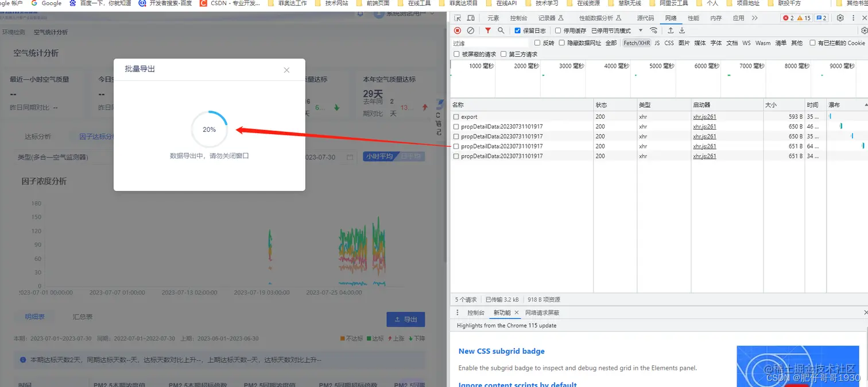Screen dimensions: 868x387
Task: Select the 达标分析 tab on the page
Action: 38,136
